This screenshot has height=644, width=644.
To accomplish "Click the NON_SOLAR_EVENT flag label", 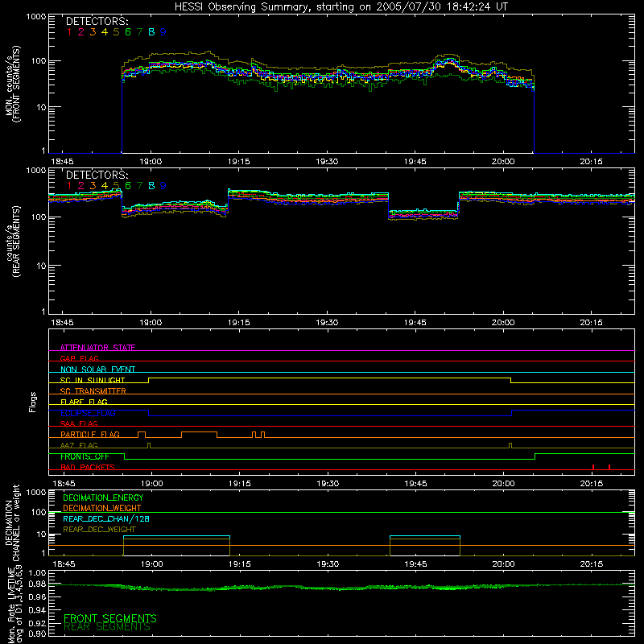I will [x=97, y=369].
